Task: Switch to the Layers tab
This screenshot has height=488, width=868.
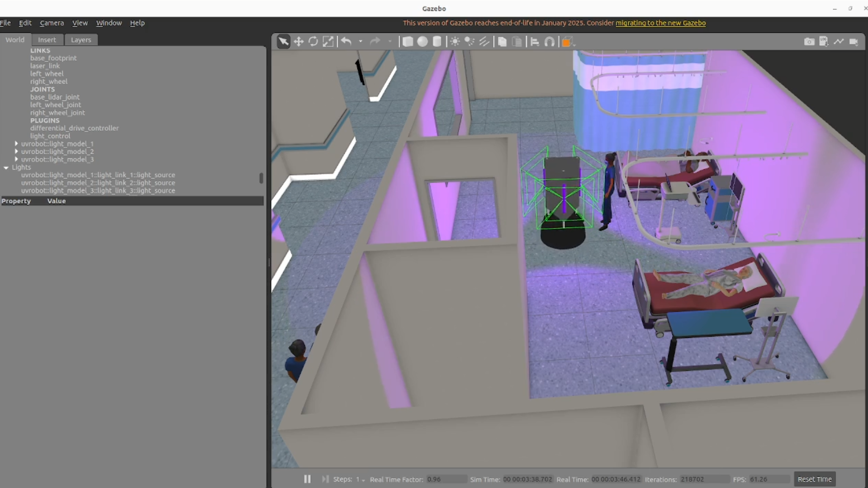Action: [x=81, y=40]
